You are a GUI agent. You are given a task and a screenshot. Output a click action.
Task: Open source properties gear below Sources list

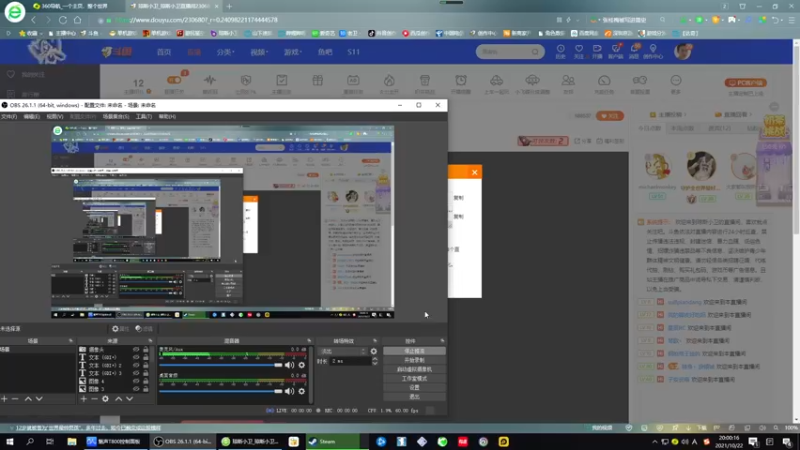click(106, 398)
